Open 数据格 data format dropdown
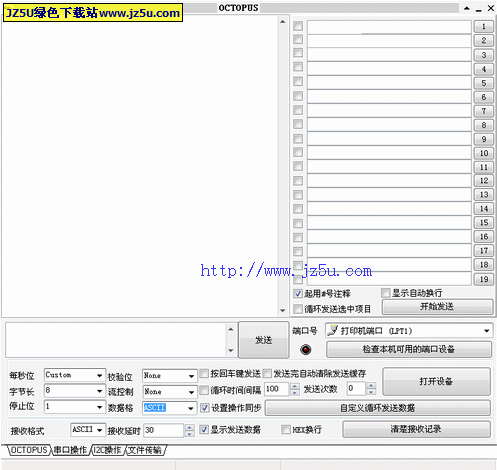The height and width of the screenshot is (470, 497). click(191, 408)
